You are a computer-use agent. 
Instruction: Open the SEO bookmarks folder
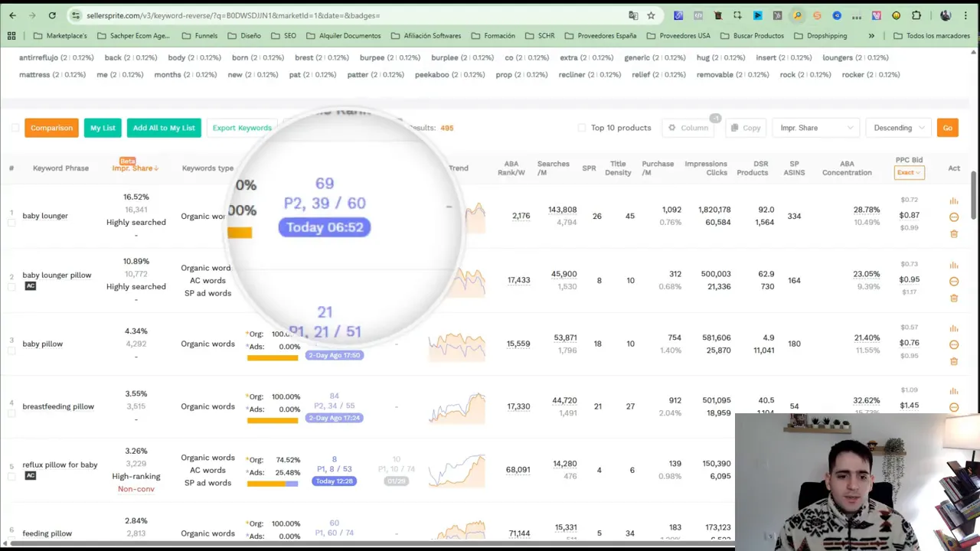[x=283, y=36]
